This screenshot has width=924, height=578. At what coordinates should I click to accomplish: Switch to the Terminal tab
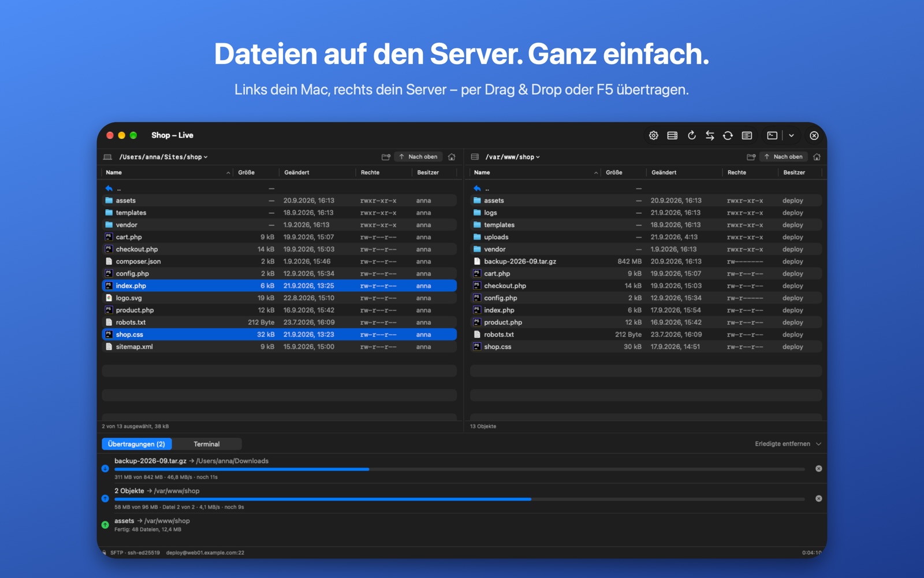pos(207,444)
